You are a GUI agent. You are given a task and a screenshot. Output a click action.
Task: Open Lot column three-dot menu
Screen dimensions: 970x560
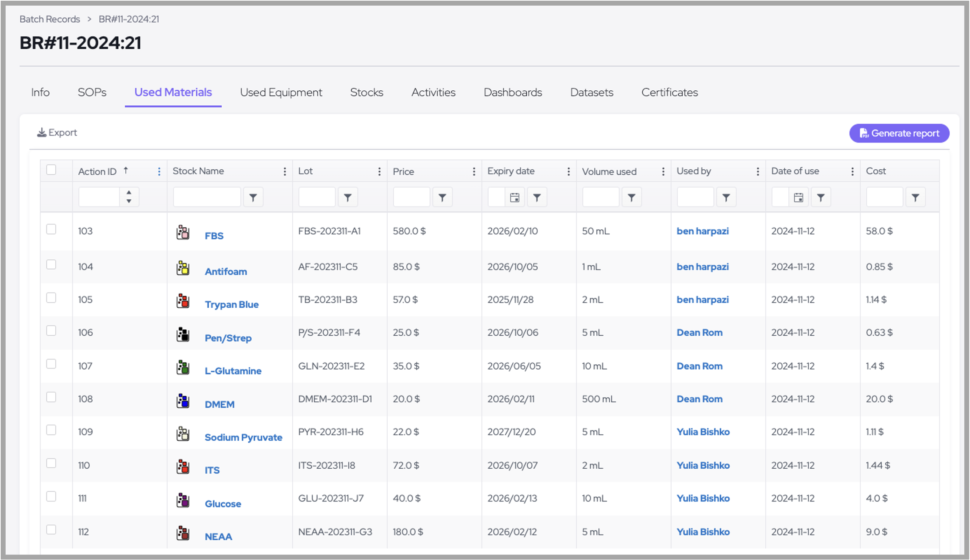pos(379,171)
